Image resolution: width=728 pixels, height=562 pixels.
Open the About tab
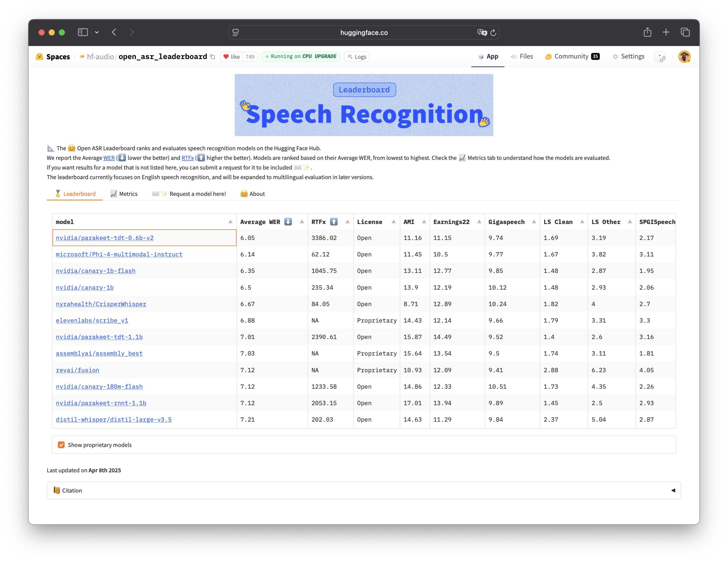tap(253, 194)
